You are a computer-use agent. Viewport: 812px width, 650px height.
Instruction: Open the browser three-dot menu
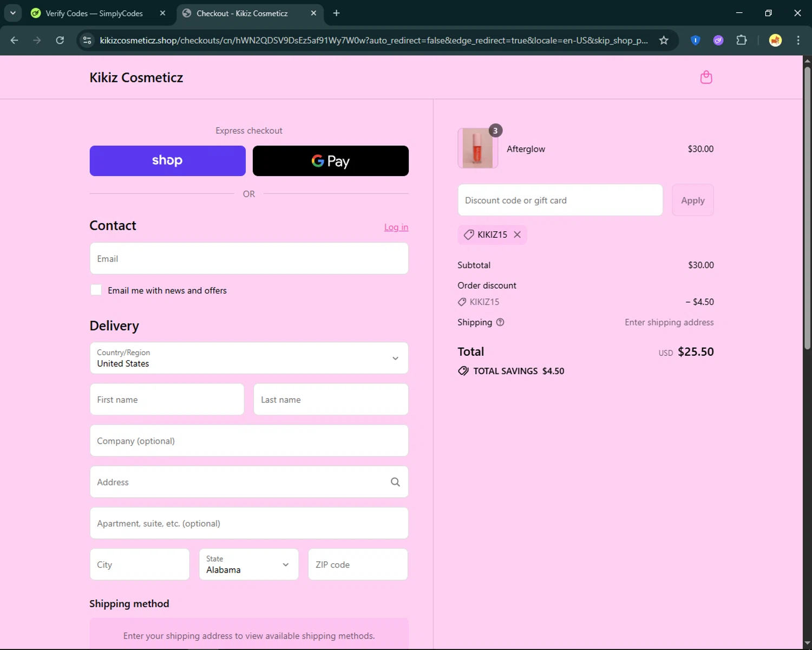tap(798, 40)
